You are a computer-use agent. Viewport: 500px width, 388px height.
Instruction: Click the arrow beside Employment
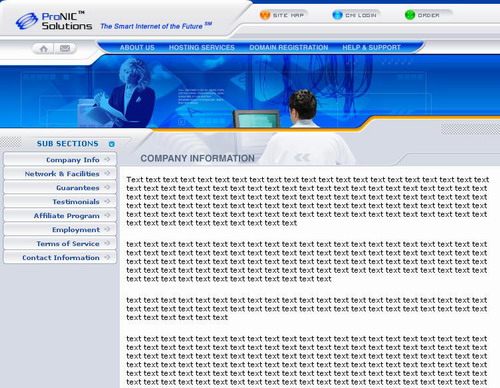[x=107, y=229]
